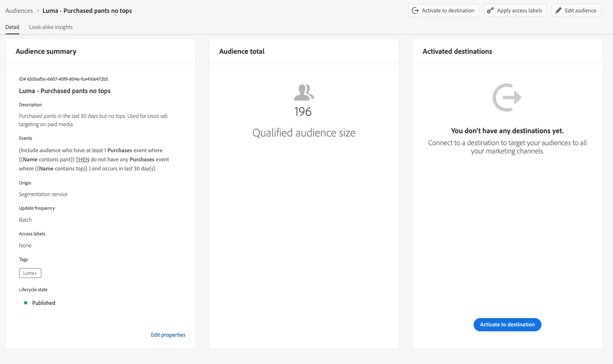This screenshot has height=364, width=613.
Task: Click the Audience total heading
Action: pos(242,51)
